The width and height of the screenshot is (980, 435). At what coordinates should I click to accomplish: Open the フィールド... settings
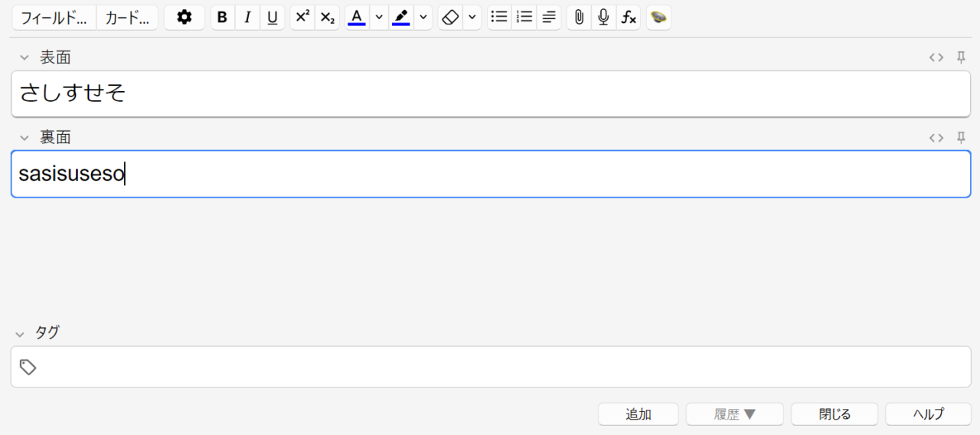(54, 18)
